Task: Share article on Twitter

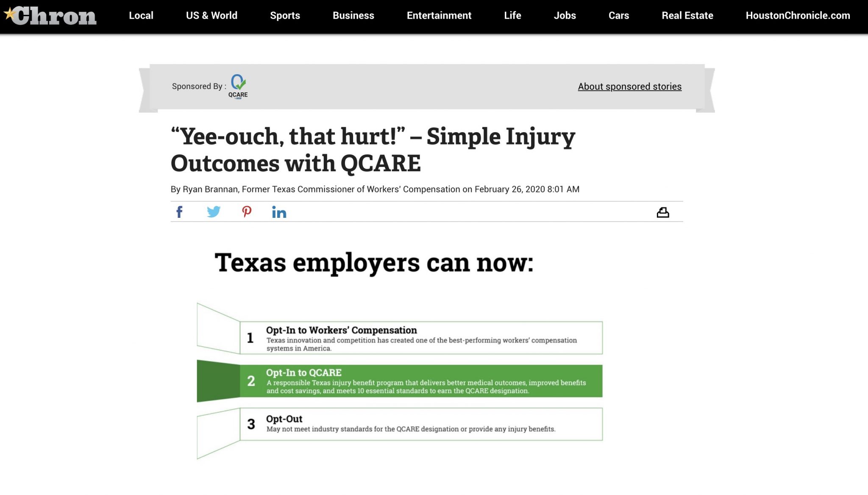Action: pos(214,212)
